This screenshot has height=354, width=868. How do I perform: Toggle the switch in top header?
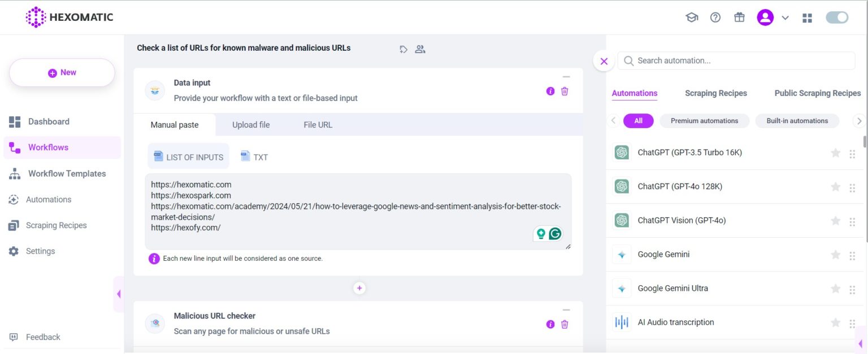coord(837,18)
